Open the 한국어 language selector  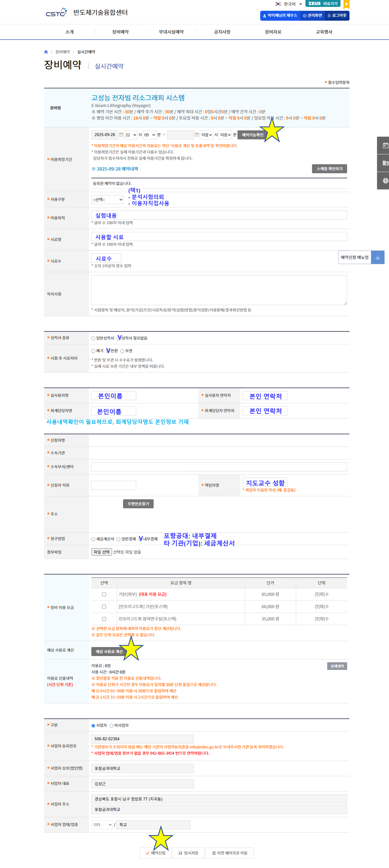(x=289, y=4)
